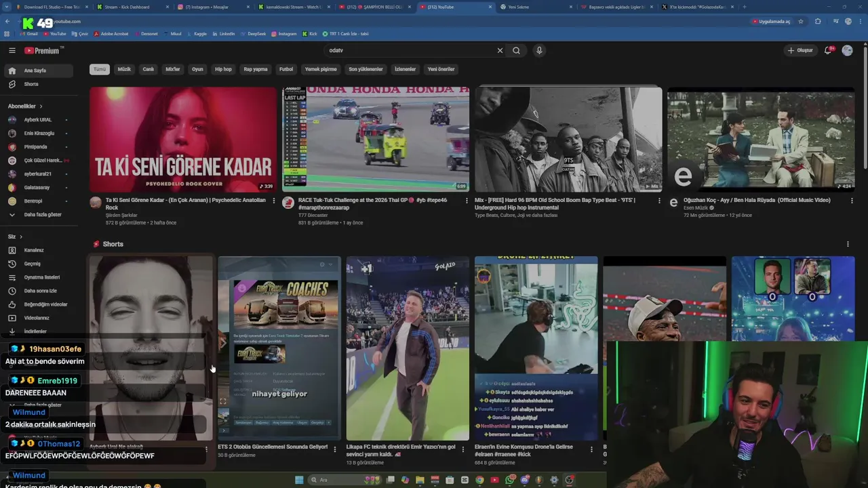Open options for RACE Tuk-Tuk Challenge video
The height and width of the screenshot is (488, 868).
[467, 201]
